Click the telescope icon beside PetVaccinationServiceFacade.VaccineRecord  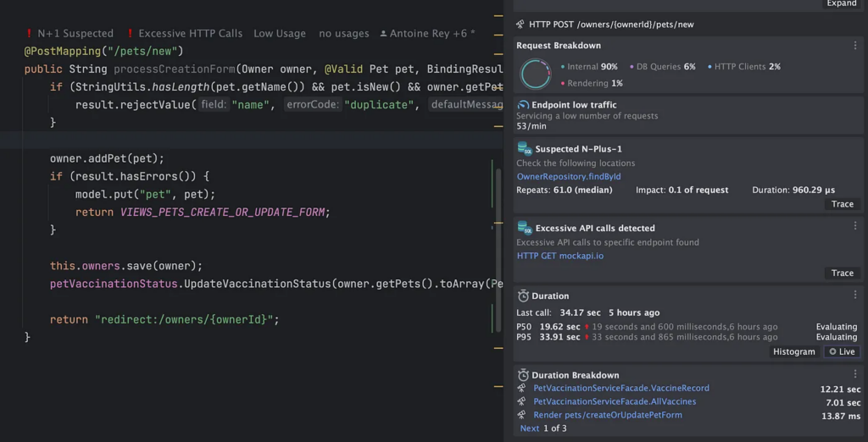pos(521,389)
